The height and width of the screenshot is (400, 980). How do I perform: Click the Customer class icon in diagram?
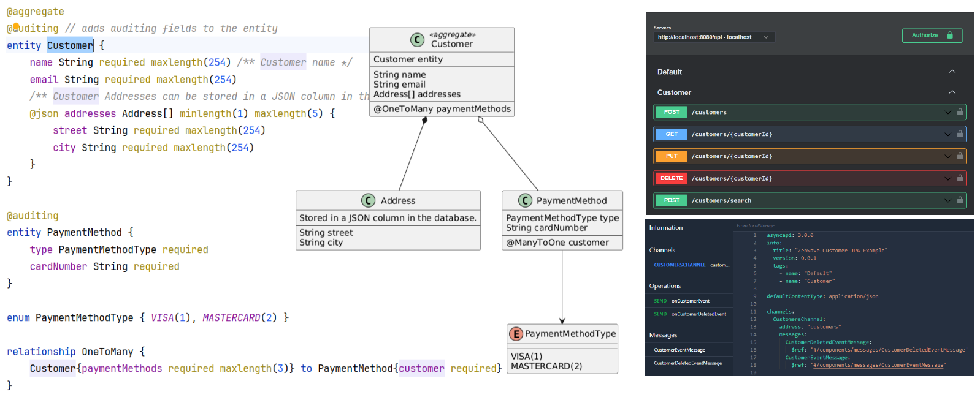(x=417, y=40)
